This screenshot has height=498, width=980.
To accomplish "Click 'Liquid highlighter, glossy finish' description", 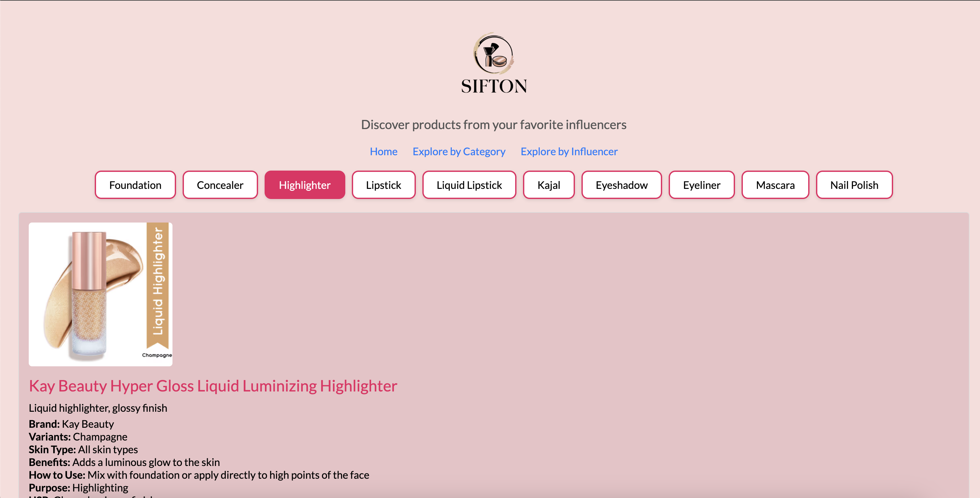I will pyautogui.click(x=98, y=408).
